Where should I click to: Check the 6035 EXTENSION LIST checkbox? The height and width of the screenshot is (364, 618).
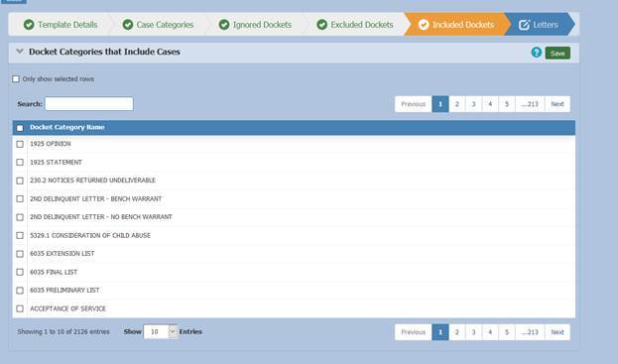(x=20, y=254)
